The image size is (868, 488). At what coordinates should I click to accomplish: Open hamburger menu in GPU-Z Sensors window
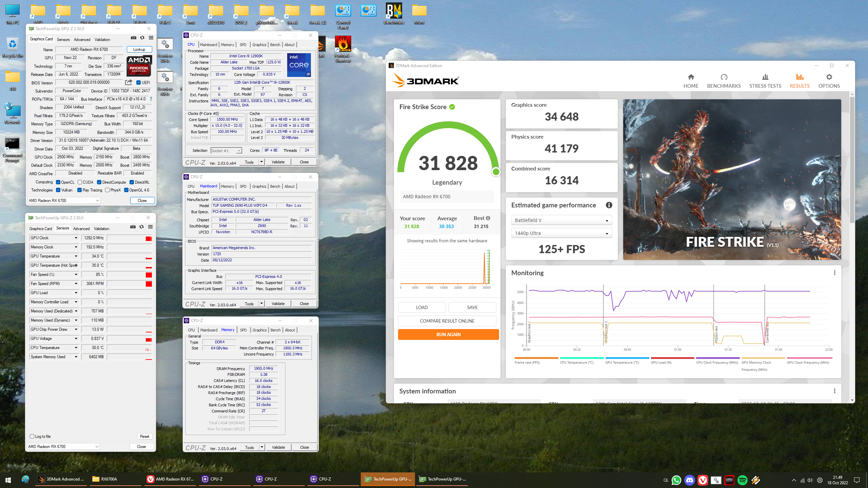coord(151,227)
